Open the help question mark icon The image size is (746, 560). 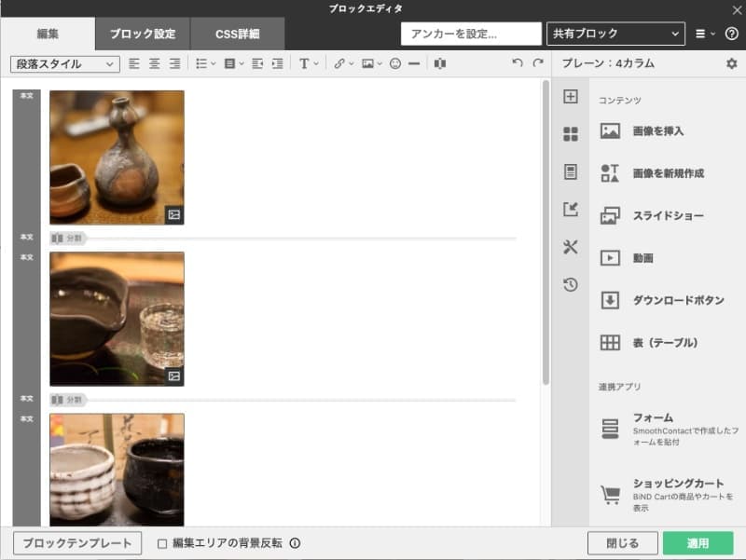pyautogui.click(x=732, y=34)
